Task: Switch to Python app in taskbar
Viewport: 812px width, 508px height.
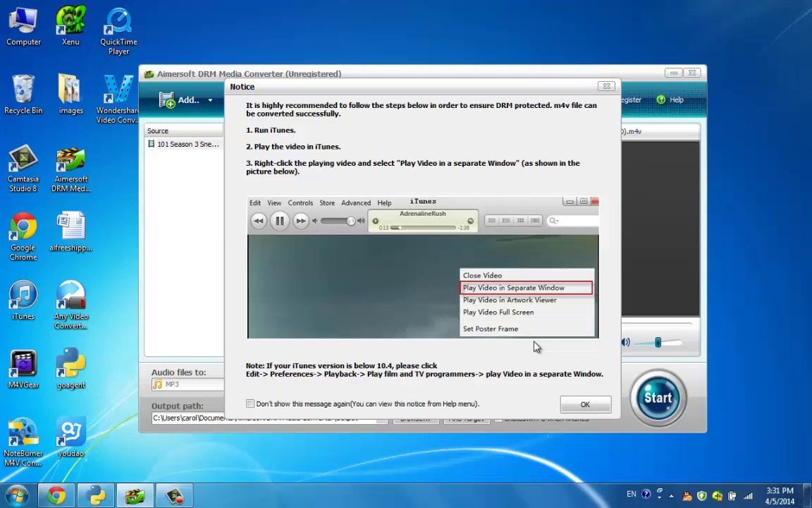Action: [x=96, y=495]
